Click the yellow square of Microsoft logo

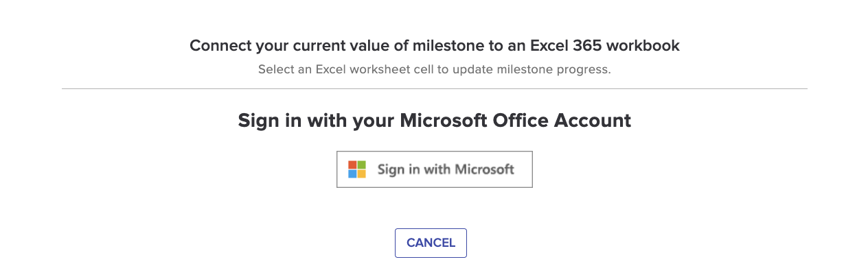click(362, 174)
